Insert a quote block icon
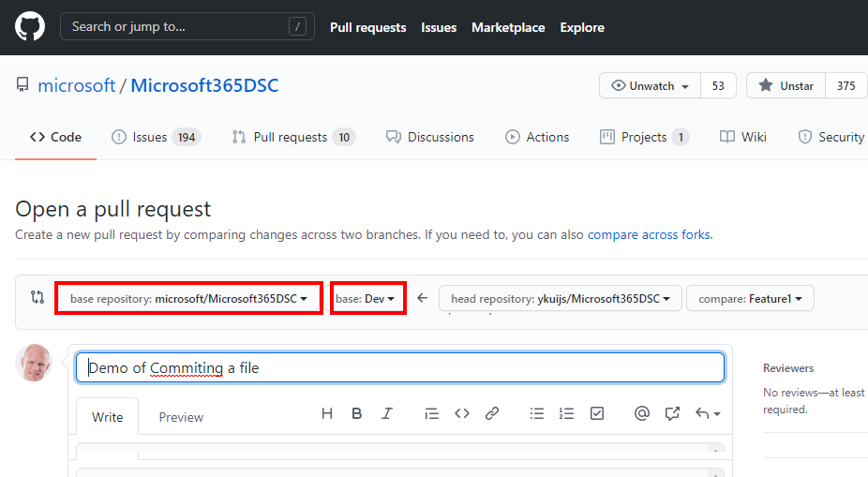 (431, 413)
